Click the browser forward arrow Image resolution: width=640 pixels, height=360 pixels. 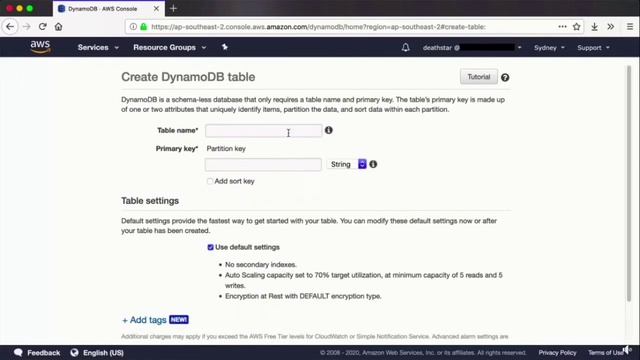(27, 27)
